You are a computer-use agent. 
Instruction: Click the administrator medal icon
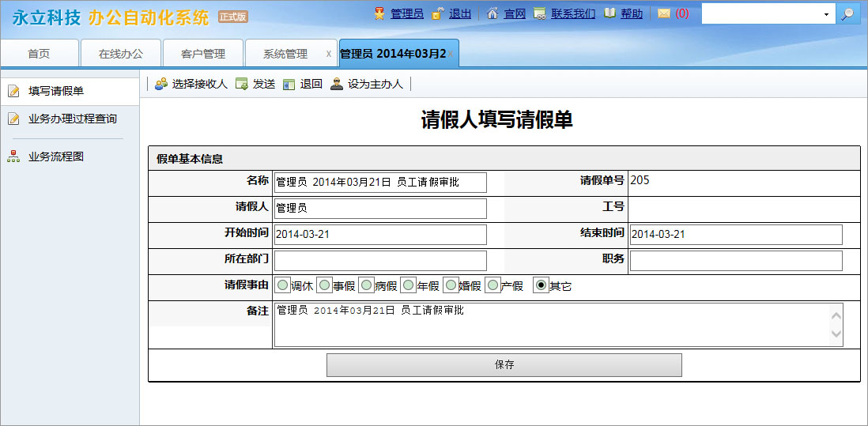tap(379, 14)
